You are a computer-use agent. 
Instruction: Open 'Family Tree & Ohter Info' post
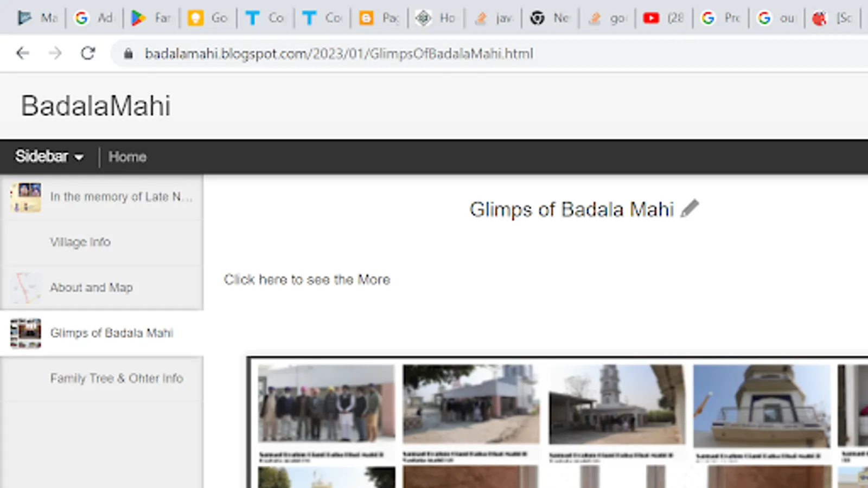pos(102,378)
